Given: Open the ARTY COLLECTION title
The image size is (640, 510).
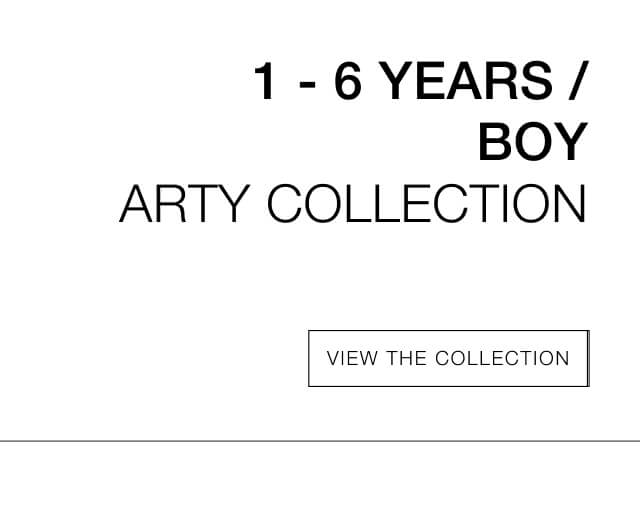Looking at the screenshot, I should [x=353, y=203].
